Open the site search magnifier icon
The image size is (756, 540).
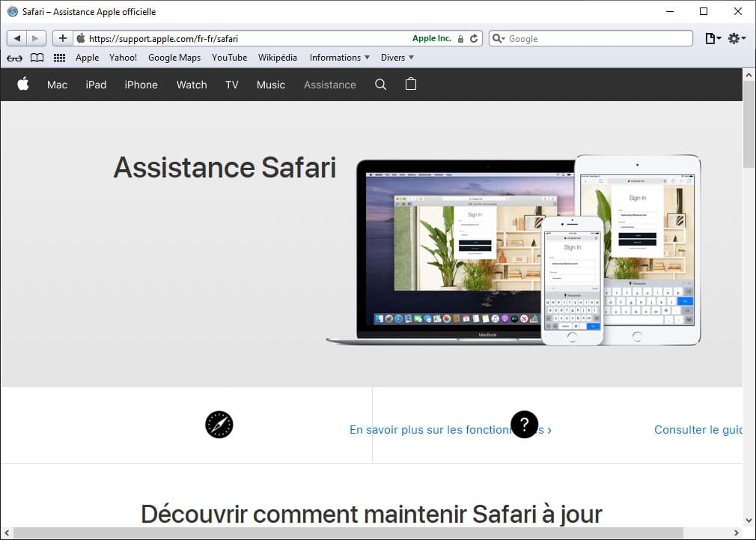coord(380,85)
